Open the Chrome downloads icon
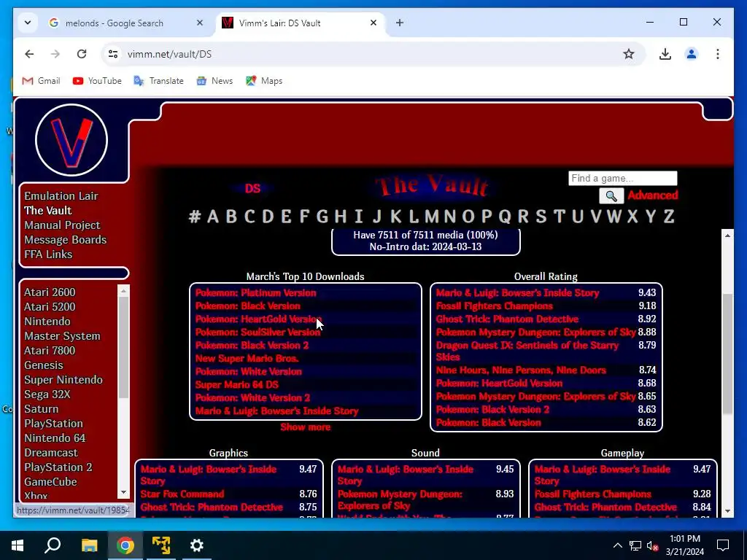 (x=665, y=54)
